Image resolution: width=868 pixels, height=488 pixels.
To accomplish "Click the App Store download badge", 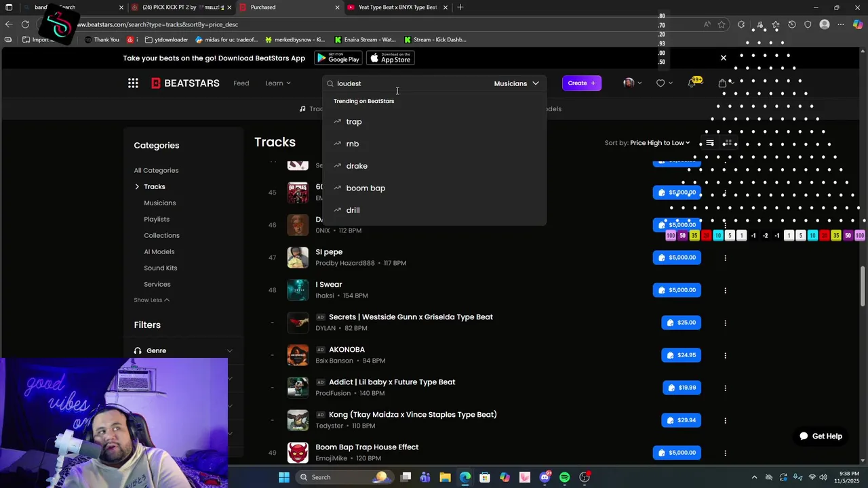I will [x=391, y=58].
